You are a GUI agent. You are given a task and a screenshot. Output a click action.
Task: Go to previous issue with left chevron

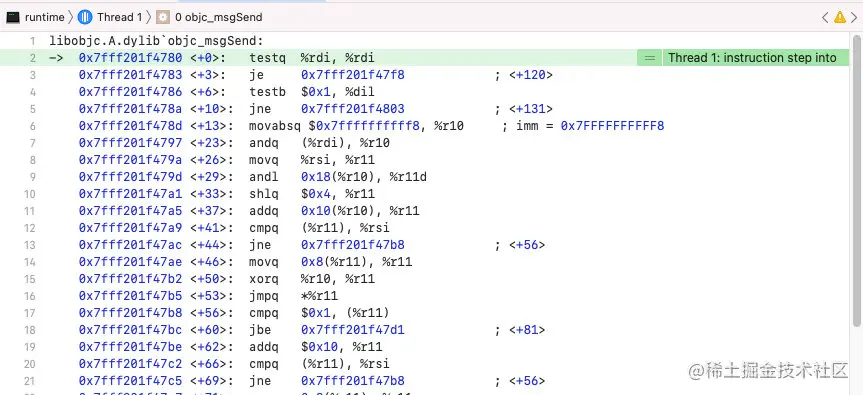[824, 17]
